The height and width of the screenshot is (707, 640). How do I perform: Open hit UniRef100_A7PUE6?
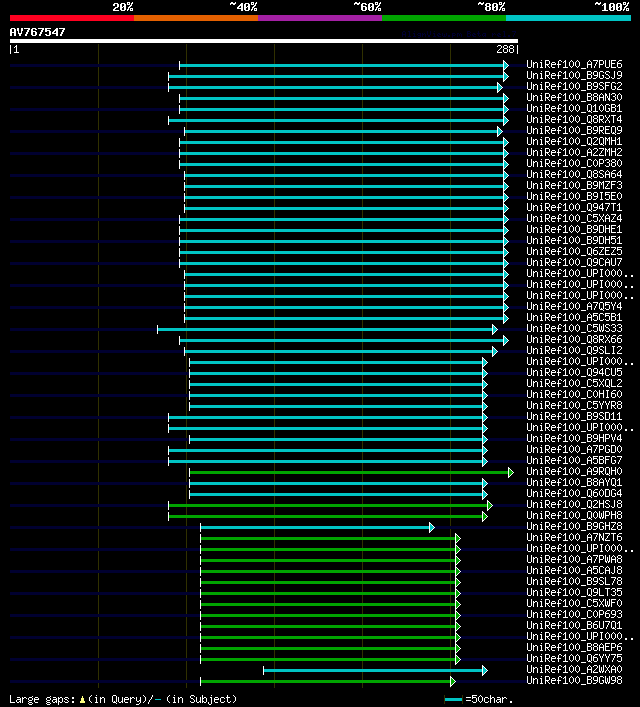click(x=574, y=64)
